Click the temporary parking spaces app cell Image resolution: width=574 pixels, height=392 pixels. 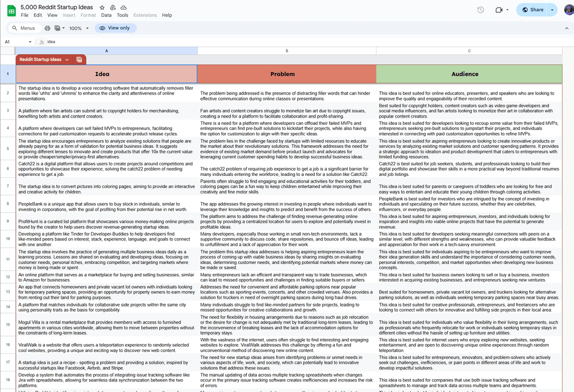pyautogui.click(x=106, y=292)
